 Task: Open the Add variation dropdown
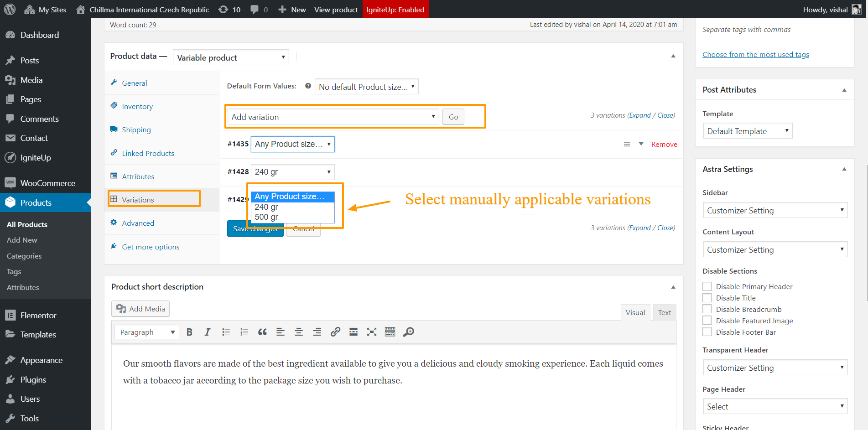tap(333, 117)
